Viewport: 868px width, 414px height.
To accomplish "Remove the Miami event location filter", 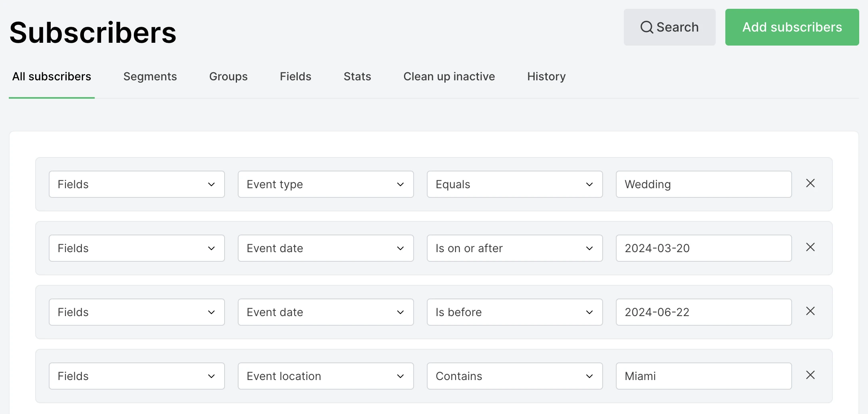I will click(x=810, y=375).
